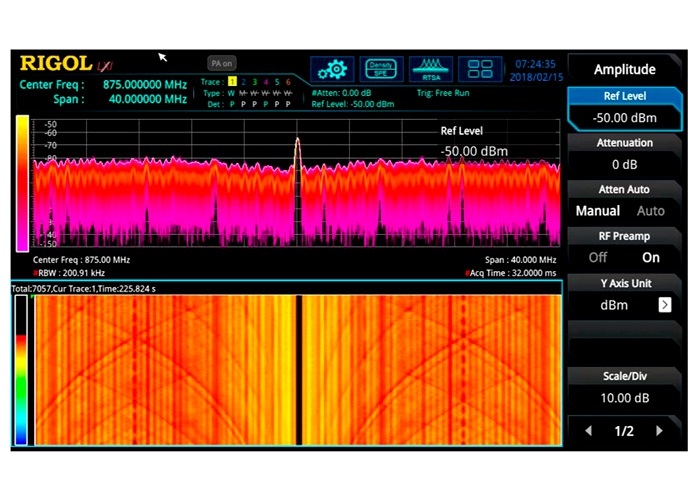Click the Center Freq value field
Screen dimensions: 700x500
click(x=144, y=85)
